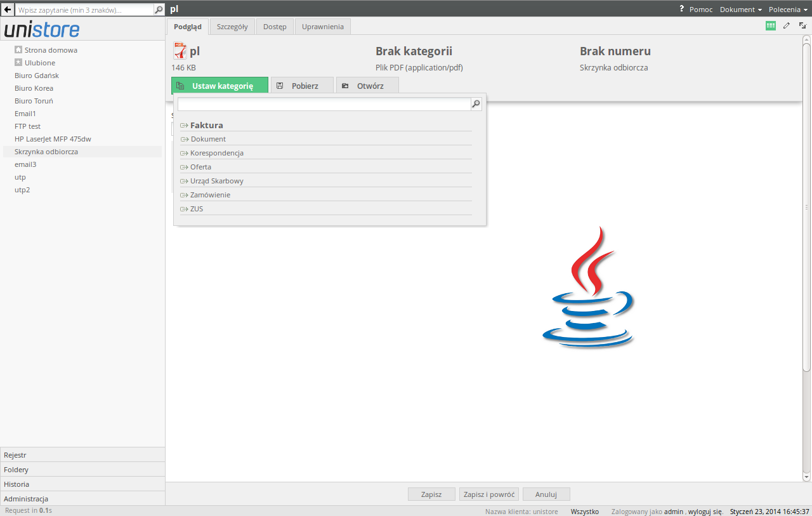Click the arrow icon beside Faktura
812x516 pixels.
click(x=184, y=126)
